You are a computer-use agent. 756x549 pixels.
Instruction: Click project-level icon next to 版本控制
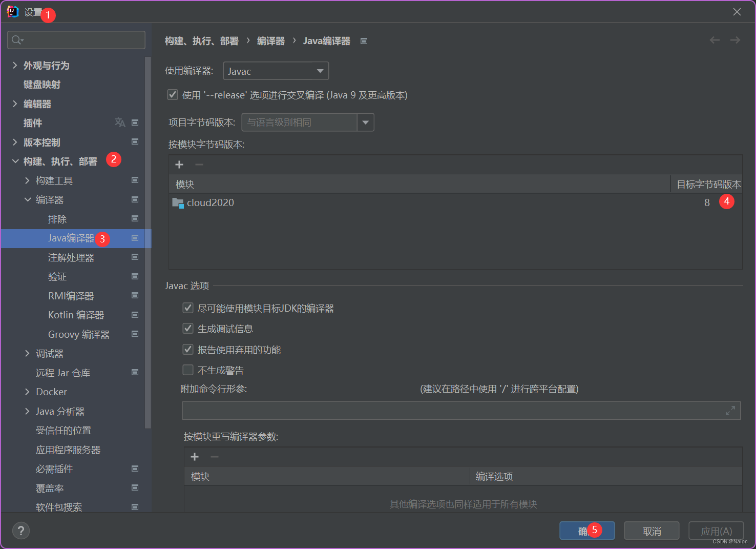pyautogui.click(x=135, y=141)
